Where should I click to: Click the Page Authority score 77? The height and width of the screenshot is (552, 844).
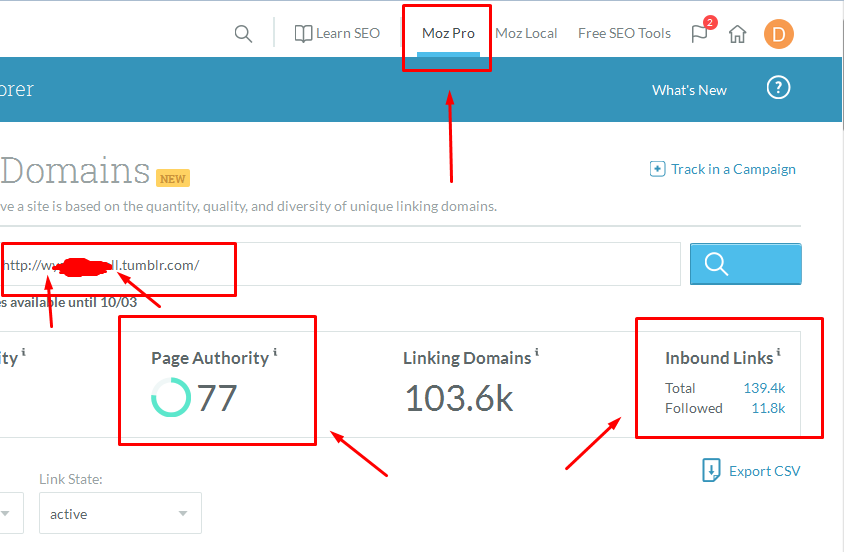coord(217,398)
